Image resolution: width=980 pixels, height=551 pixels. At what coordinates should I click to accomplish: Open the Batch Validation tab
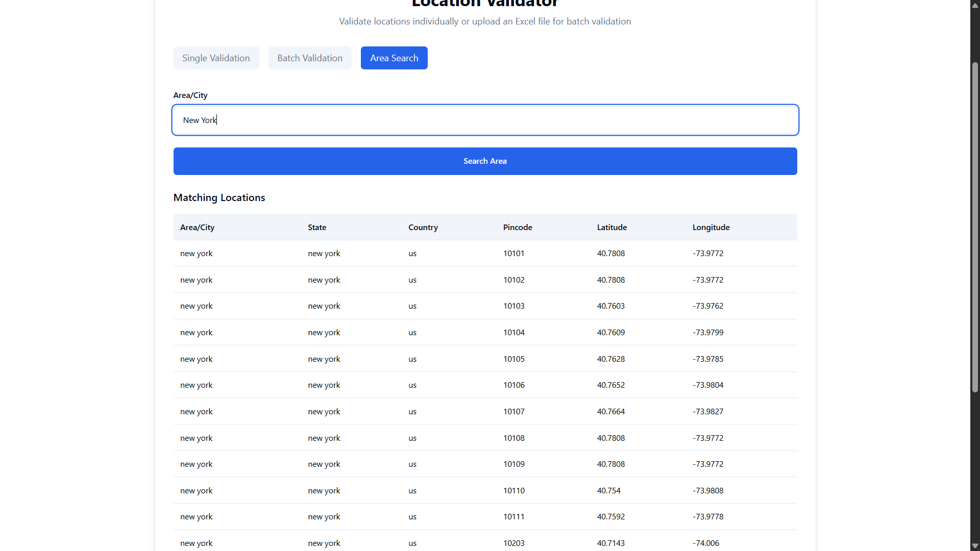point(310,58)
